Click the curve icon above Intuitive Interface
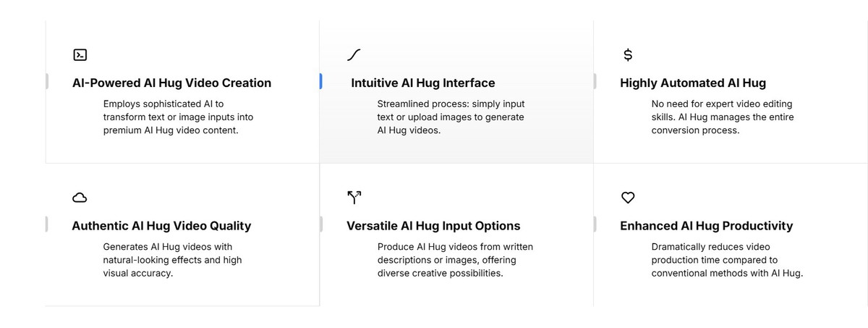 [354, 54]
